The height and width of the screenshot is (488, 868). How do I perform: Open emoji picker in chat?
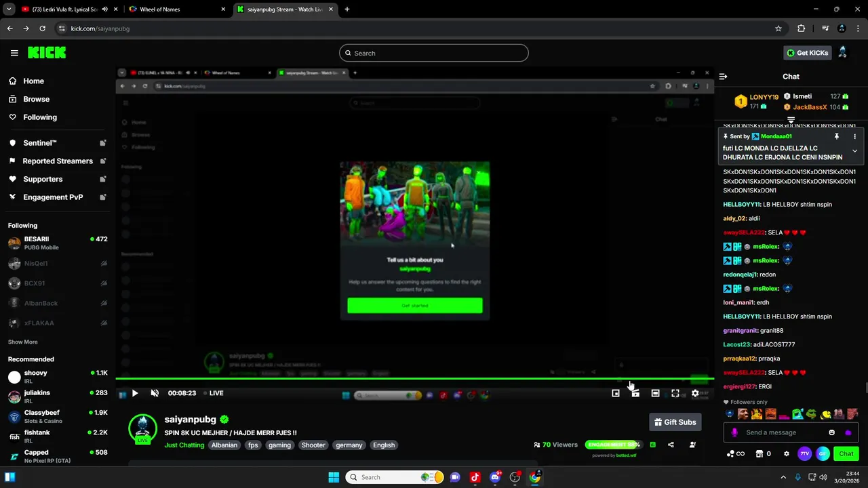(x=832, y=432)
